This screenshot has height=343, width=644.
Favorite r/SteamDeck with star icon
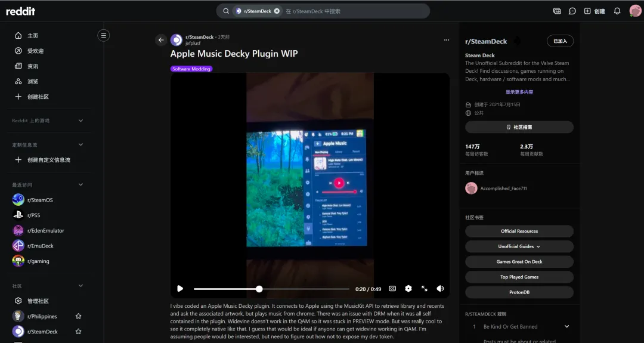pos(79,332)
